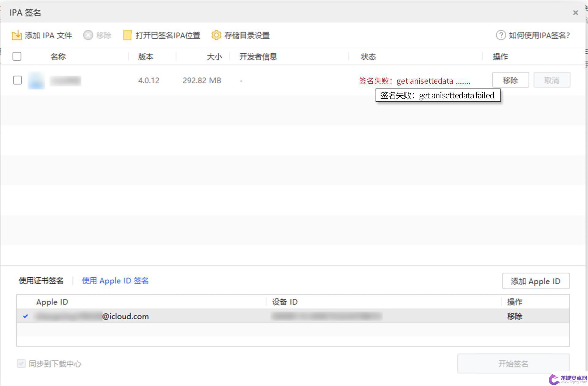Click the 开发者信息 column header
The height and width of the screenshot is (386, 588).
coord(258,57)
